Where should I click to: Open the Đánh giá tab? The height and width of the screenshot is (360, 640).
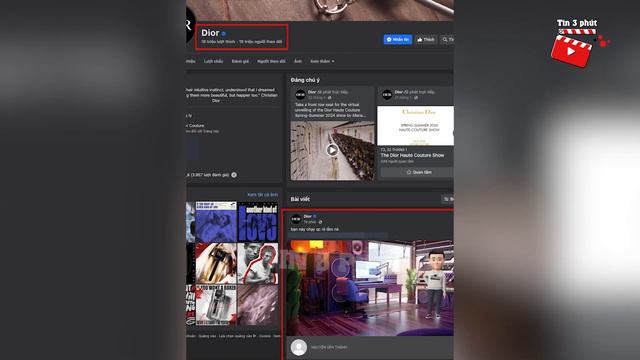[x=240, y=61]
